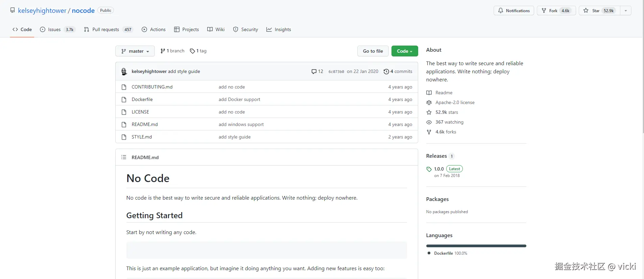Open the STYLE.md file

click(142, 137)
